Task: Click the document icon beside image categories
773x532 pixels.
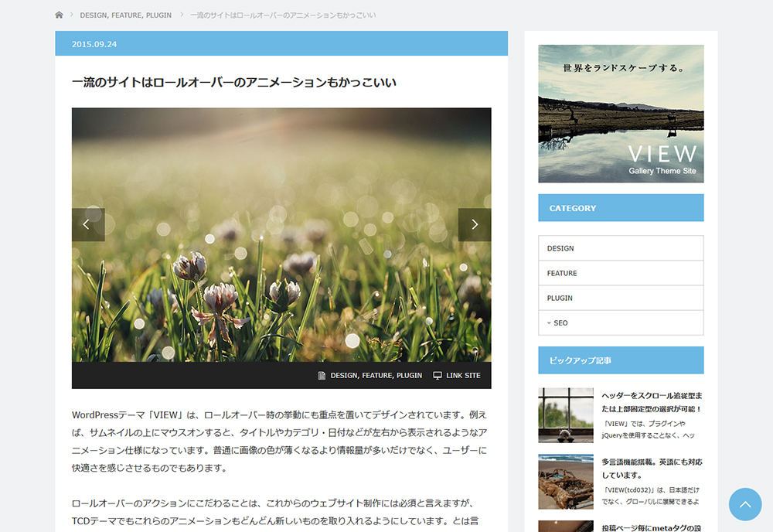Action: [322, 376]
